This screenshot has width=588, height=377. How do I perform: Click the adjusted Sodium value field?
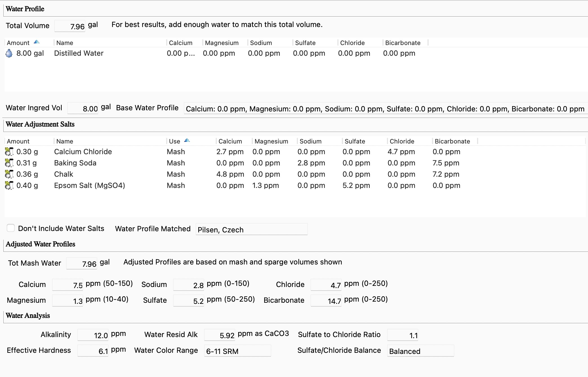coord(189,285)
